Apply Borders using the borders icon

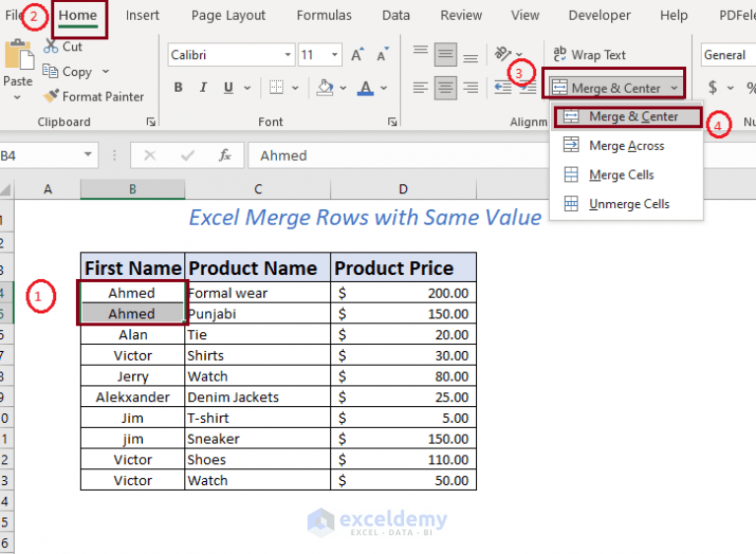pos(276,88)
